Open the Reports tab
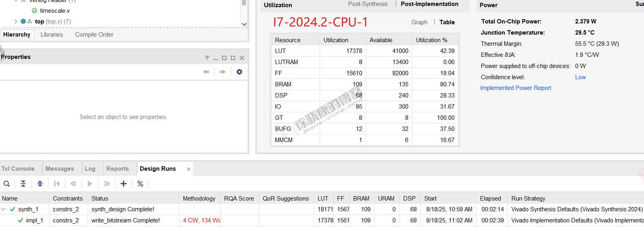The image size is (644, 228). coord(117,169)
